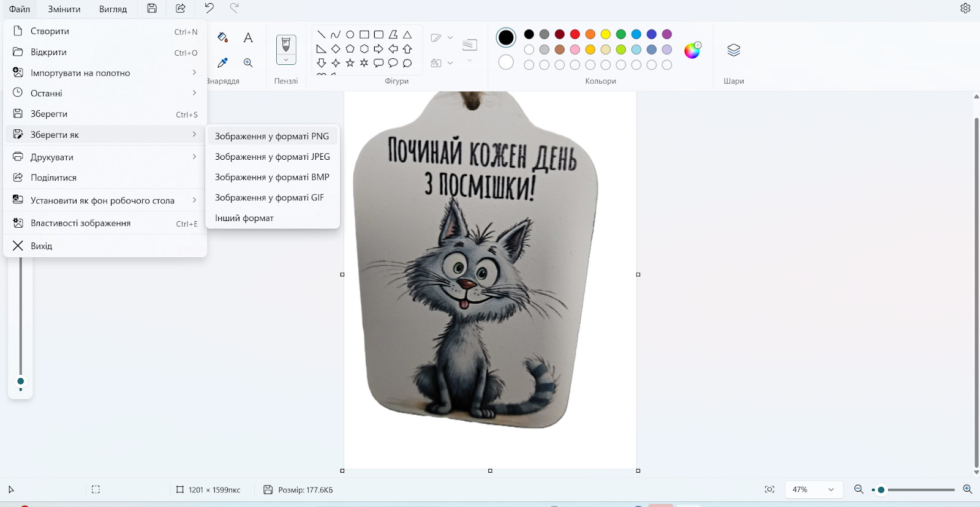Image resolution: width=980 pixels, height=507 pixels.
Task: Select the white Color 2 swatch
Action: (506, 62)
